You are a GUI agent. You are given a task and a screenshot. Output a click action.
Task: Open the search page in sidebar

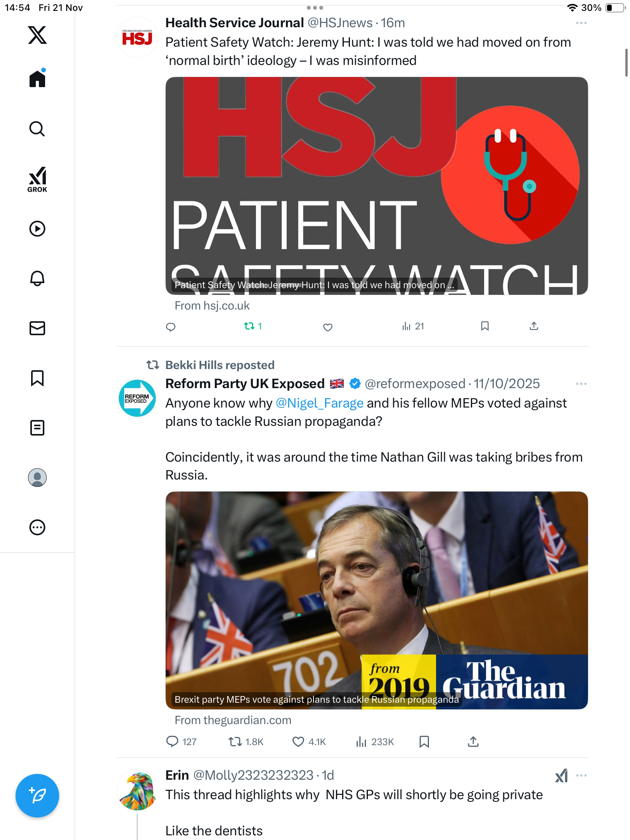coord(37,129)
